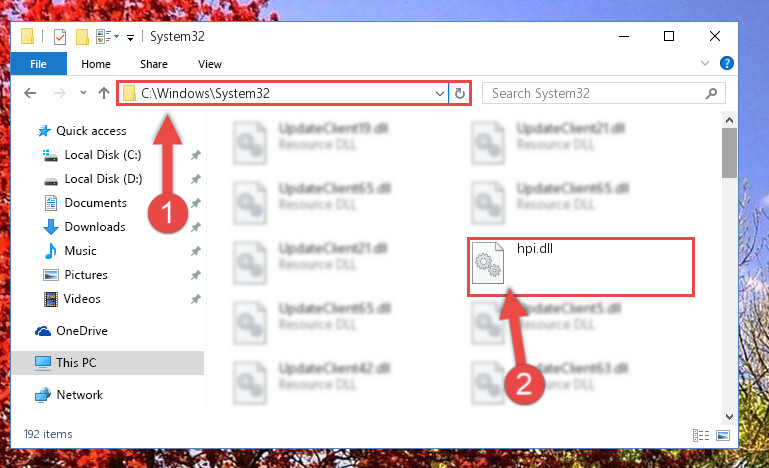769x468 pixels.
Task: Select the hpi.dll file
Action: (x=581, y=267)
